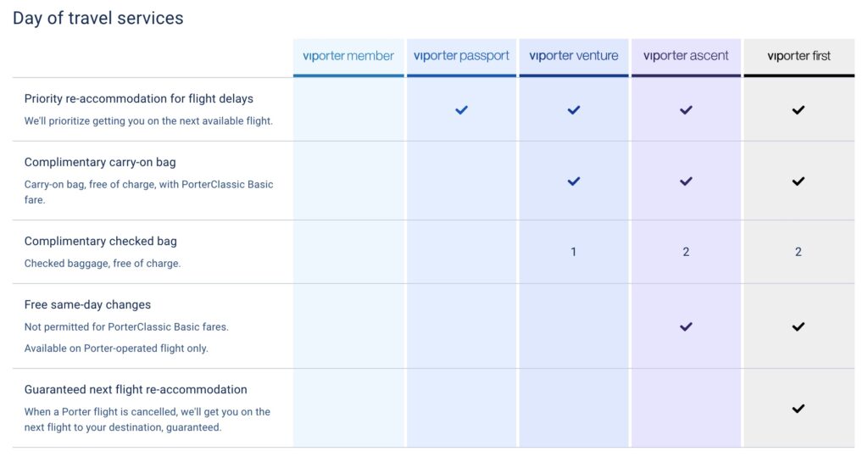The height and width of the screenshot is (457, 868).
Task: Click the Day of travel services heading
Action: point(98,18)
